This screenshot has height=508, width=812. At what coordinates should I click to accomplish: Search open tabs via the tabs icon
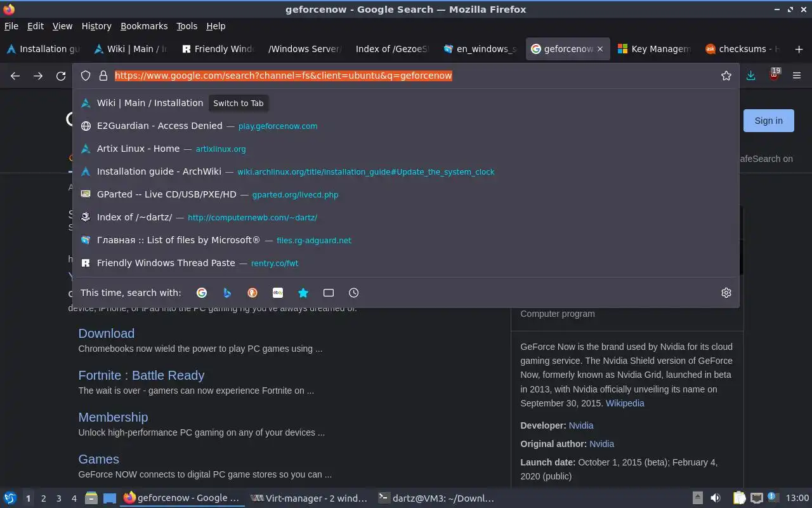click(x=329, y=293)
